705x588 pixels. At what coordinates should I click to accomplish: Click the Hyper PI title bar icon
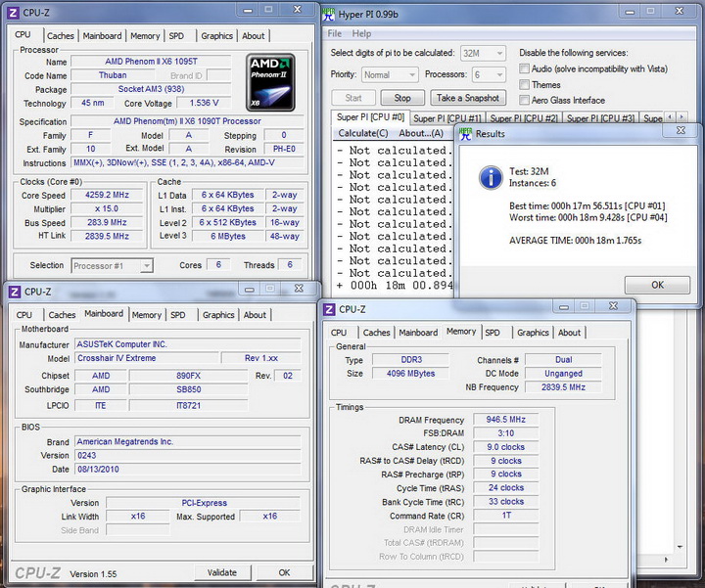coord(329,15)
